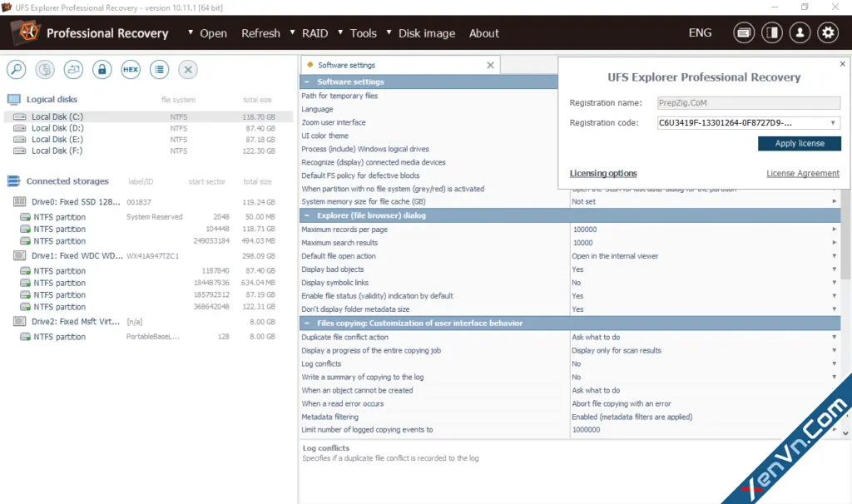This screenshot has width=852, height=504.
Task: Select Local Disk (E:) row
Action: click(148, 140)
